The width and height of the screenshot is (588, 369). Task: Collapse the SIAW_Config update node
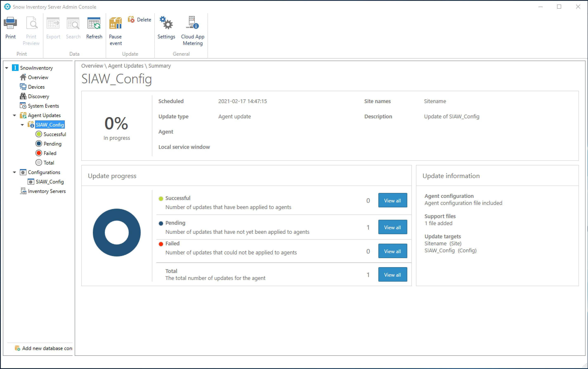pyautogui.click(x=22, y=125)
